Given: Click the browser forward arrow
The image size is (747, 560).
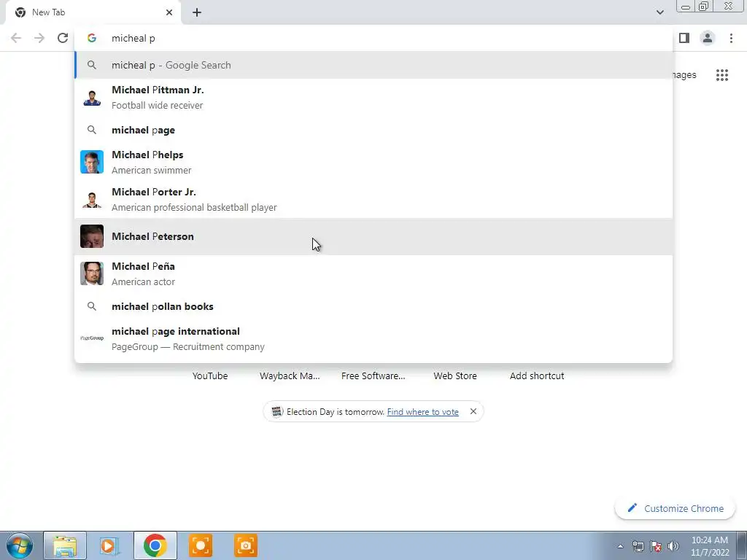Looking at the screenshot, I should click(x=39, y=38).
